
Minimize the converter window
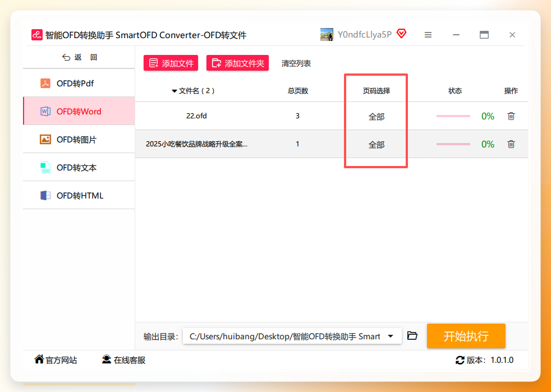coord(456,35)
